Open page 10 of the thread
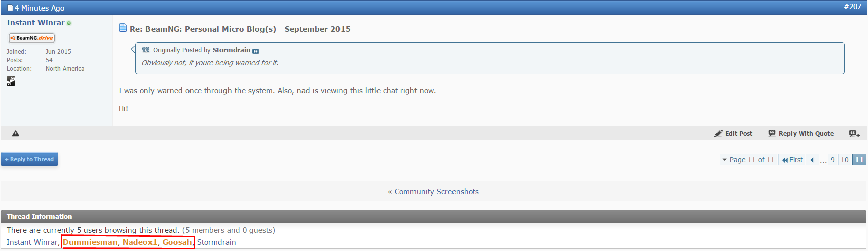Image resolution: width=868 pixels, height=251 pixels. [844, 160]
